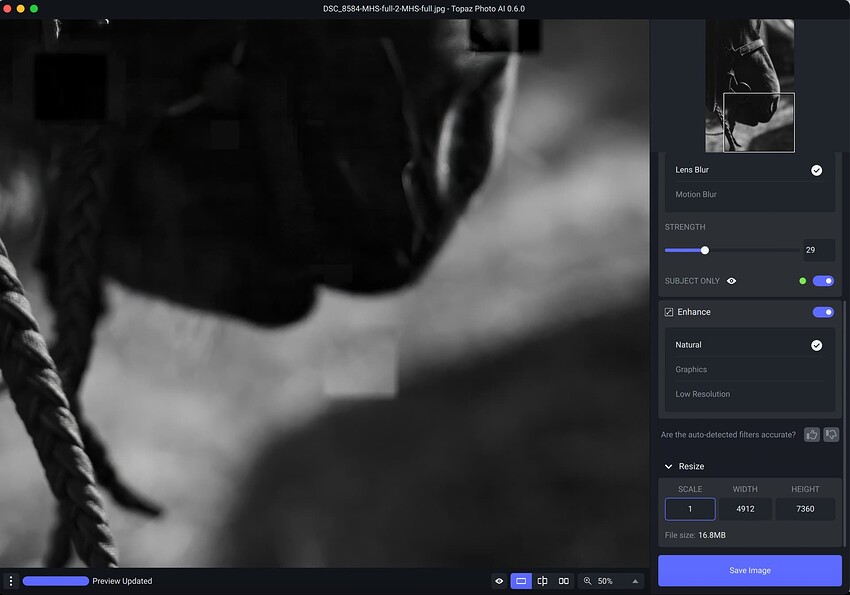Image resolution: width=850 pixels, height=595 pixels.
Task: Choose the Graphics enhance option
Action: coord(691,369)
